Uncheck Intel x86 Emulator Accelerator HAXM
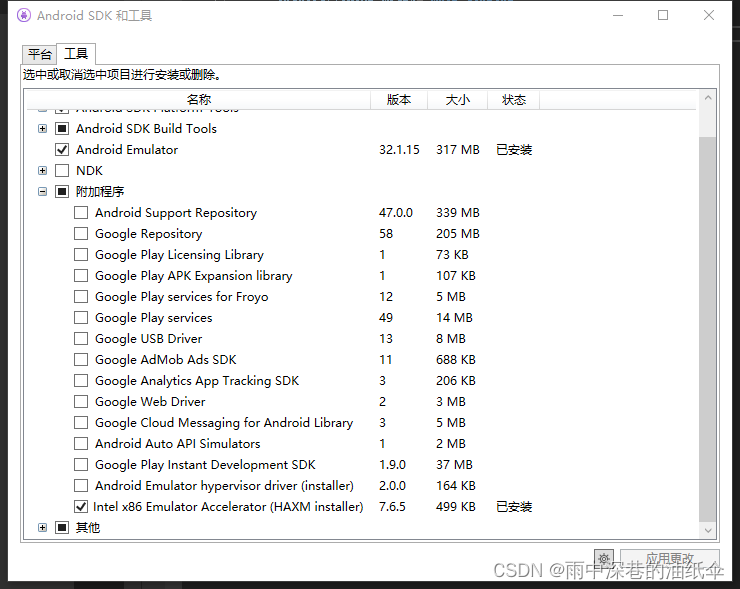This screenshot has width=740, height=589. pos(81,506)
